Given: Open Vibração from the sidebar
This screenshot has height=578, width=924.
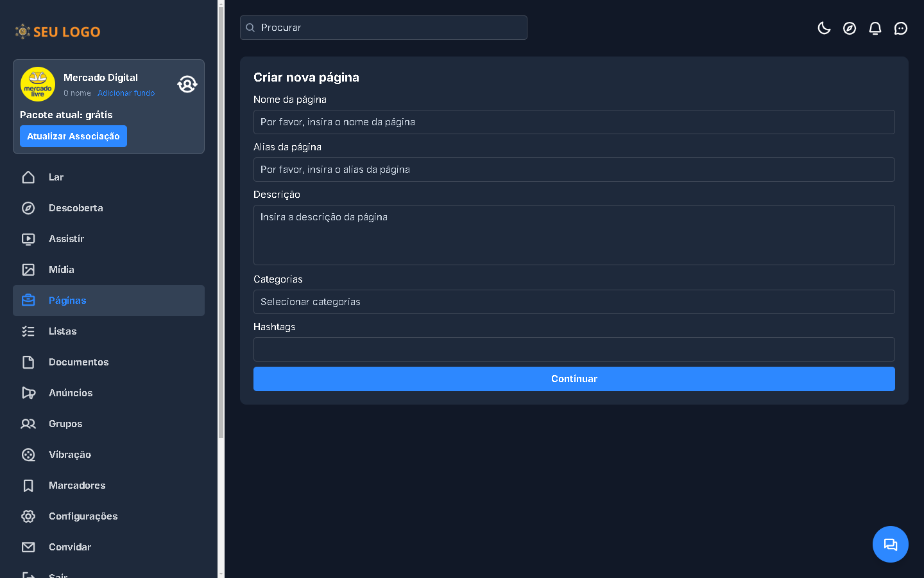Looking at the screenshot, I should [70, 455].
